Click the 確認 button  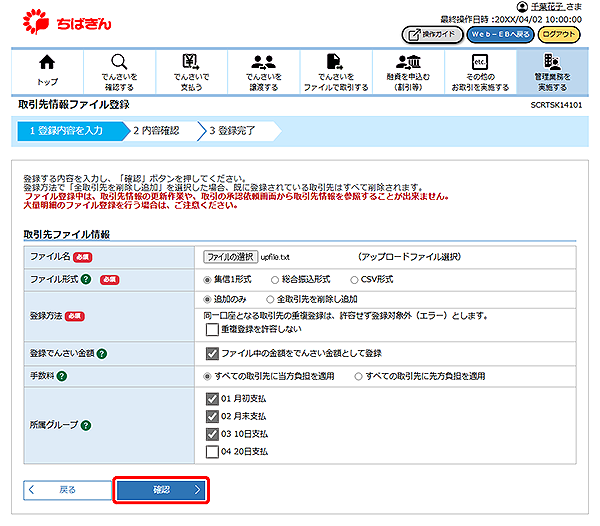161,490
